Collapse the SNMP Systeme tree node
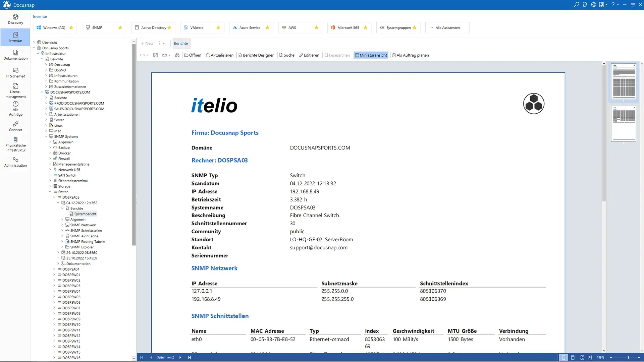 coord(46,136)
